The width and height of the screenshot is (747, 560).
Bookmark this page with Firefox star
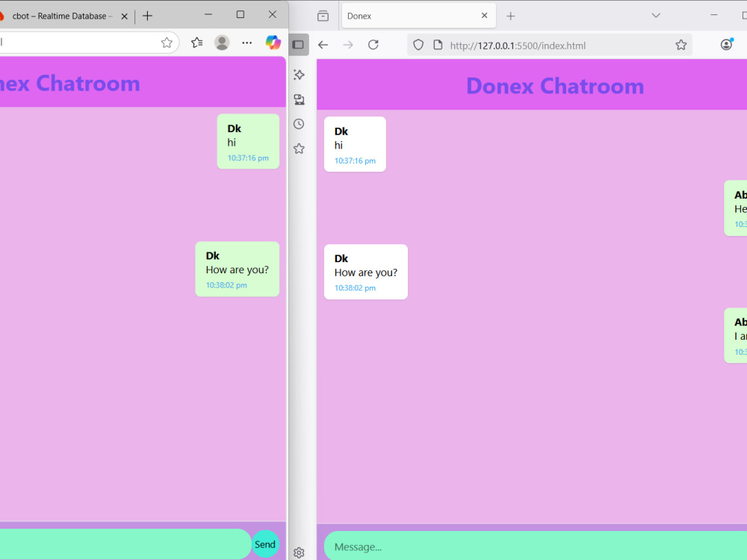(x=681, y=46)
